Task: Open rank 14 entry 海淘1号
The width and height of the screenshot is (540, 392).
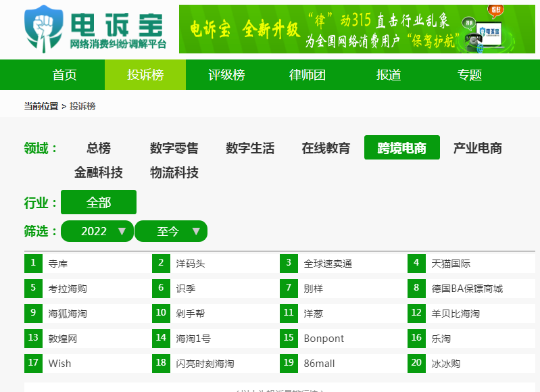Action: 193,339
